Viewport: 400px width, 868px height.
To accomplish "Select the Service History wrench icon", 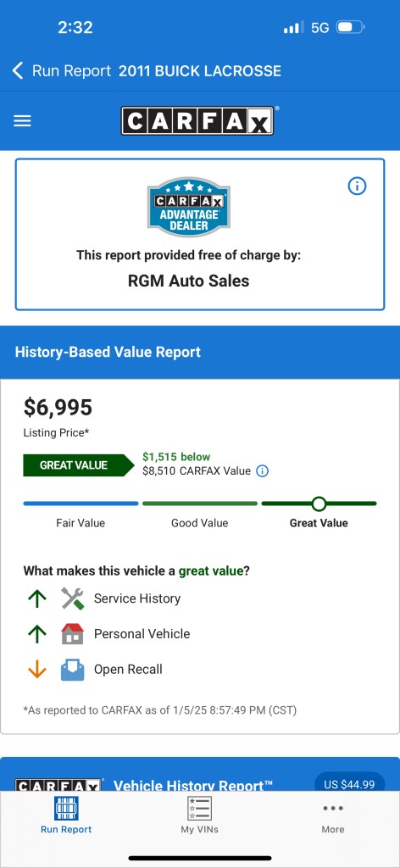I will tap(73, 598).
